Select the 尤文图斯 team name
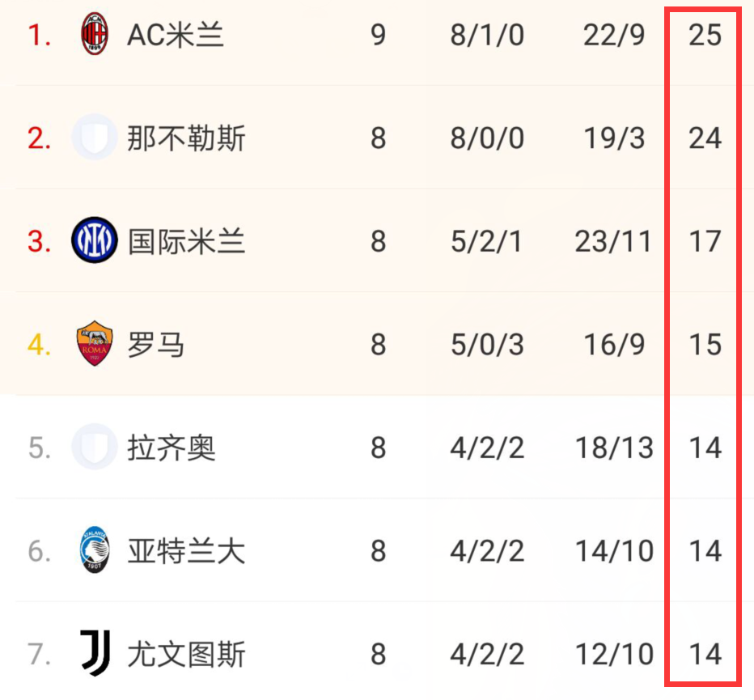 187,655
